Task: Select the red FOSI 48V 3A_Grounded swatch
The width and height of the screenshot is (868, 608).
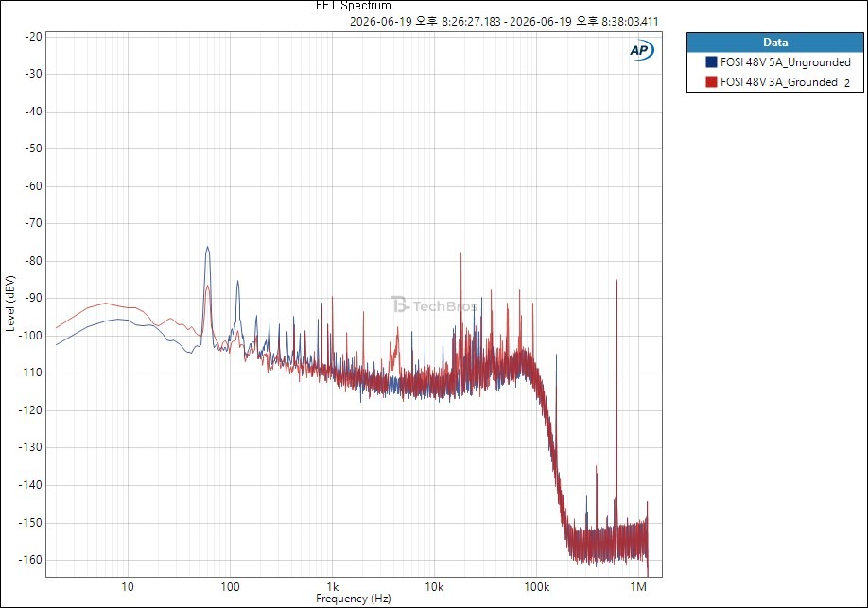Action: click(x=711, y=82)
